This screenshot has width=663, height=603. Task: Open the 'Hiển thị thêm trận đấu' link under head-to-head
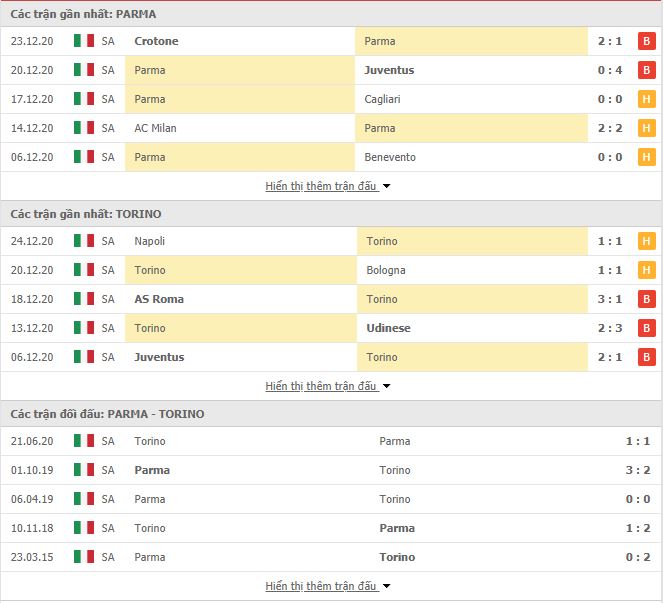click(321, 586)
